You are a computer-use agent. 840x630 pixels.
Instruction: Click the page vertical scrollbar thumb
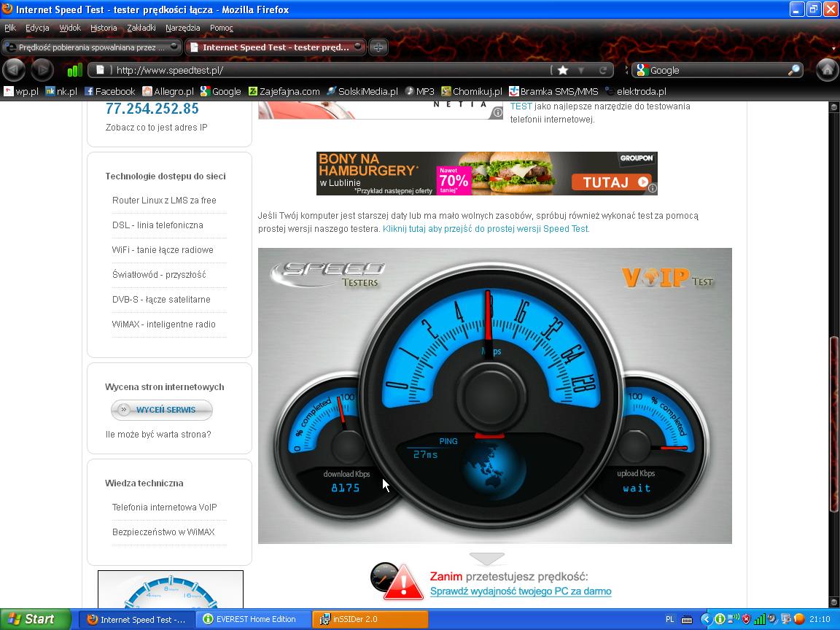(x=833, y=423)
